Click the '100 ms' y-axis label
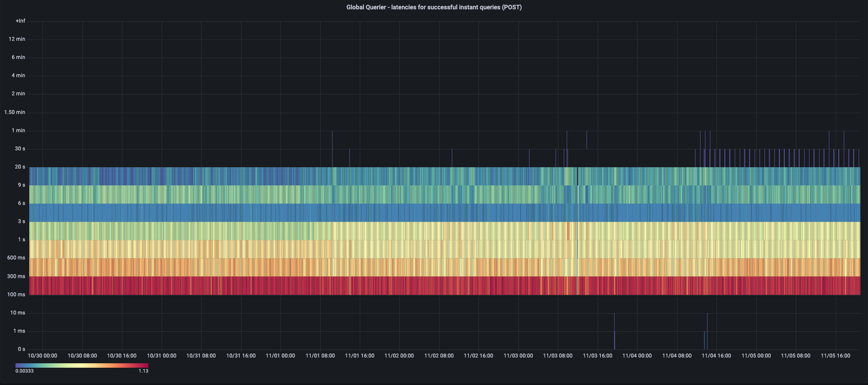This screenshot has width=868, height=385. pyautogui.click(x=16, y=295)
